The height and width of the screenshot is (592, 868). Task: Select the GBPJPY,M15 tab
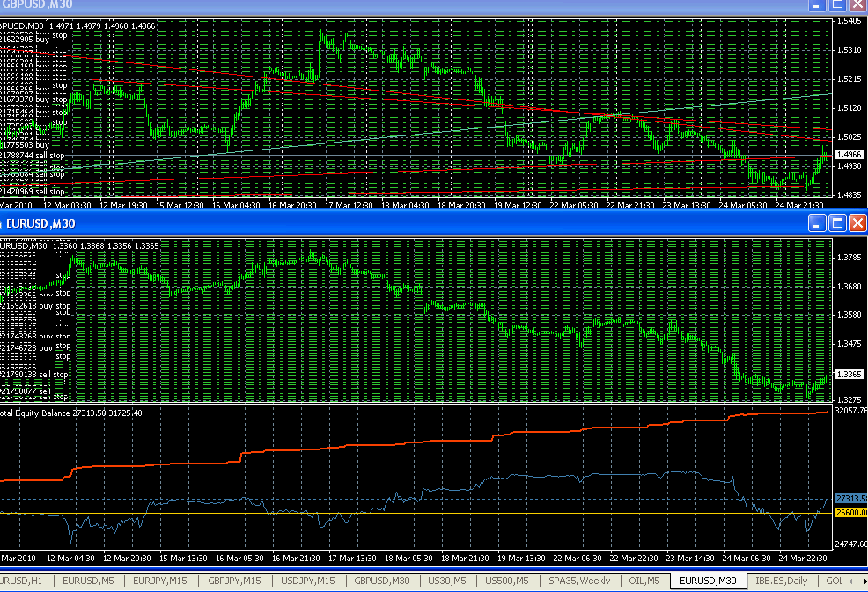[233, 581]
